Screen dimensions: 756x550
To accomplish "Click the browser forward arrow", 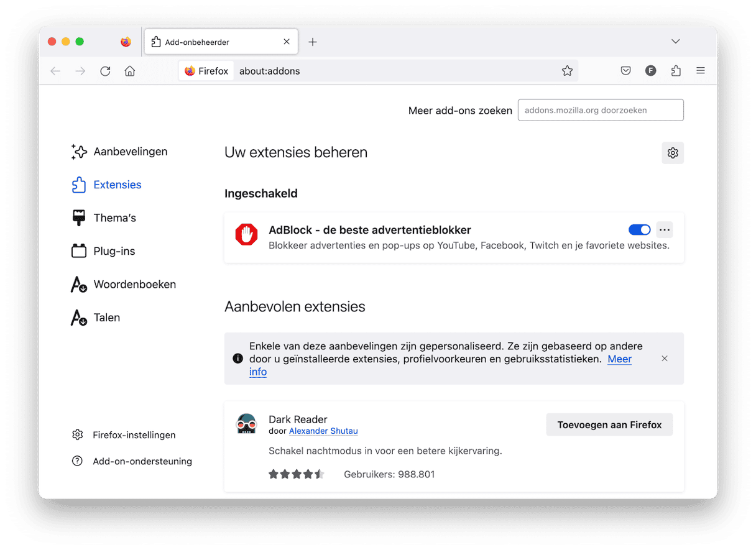I will [x=80, y=71].
